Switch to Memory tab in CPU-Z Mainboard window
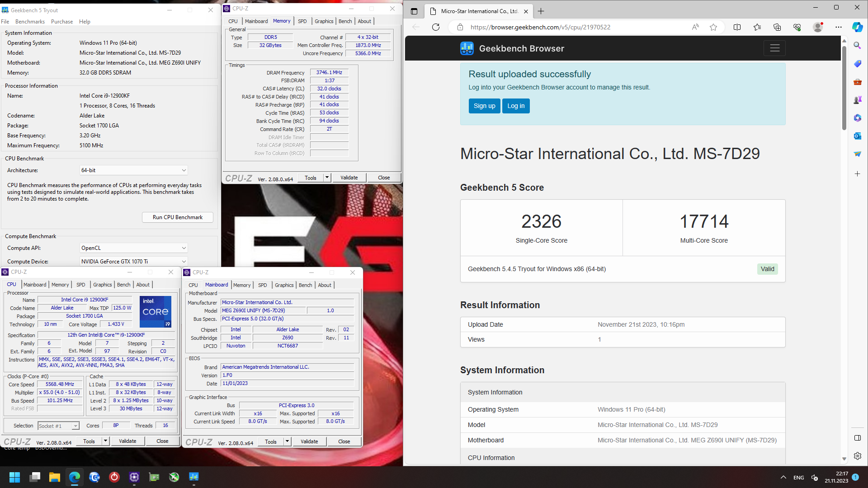Viewport: 868px width, 488px height. pos(242,285)
